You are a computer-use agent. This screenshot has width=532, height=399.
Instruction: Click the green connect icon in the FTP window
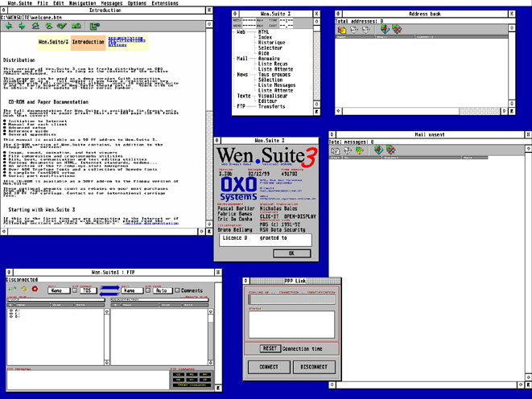[12, 289]
